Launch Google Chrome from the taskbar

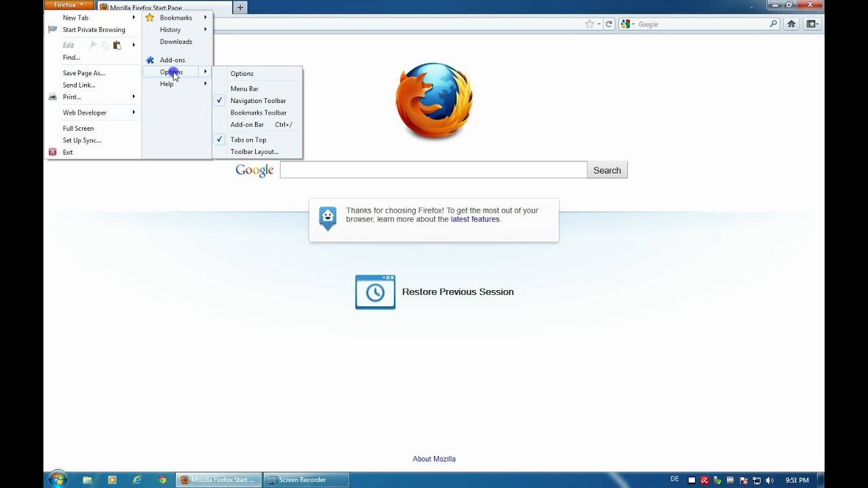pyautogui.click(x=162, y=480)
